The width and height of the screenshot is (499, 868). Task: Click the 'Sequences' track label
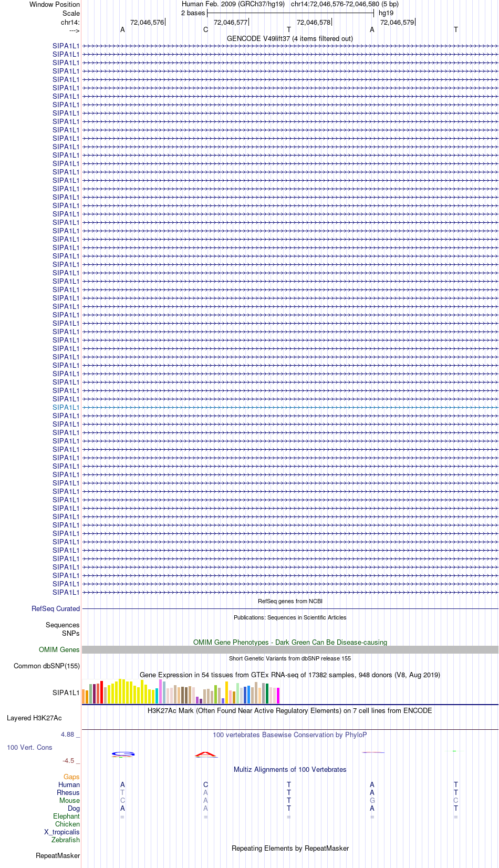tap(63, 625)
